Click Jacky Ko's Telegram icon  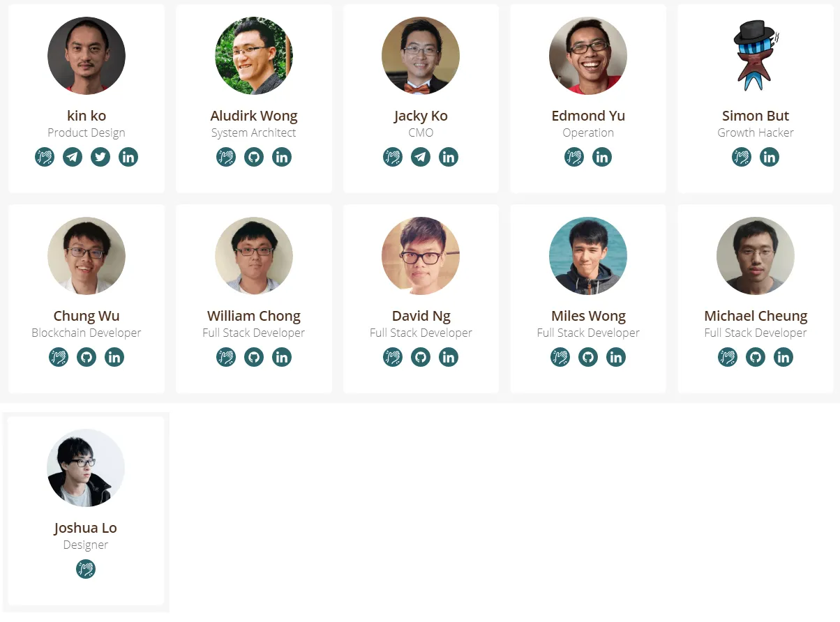click(x=421, y=157)
